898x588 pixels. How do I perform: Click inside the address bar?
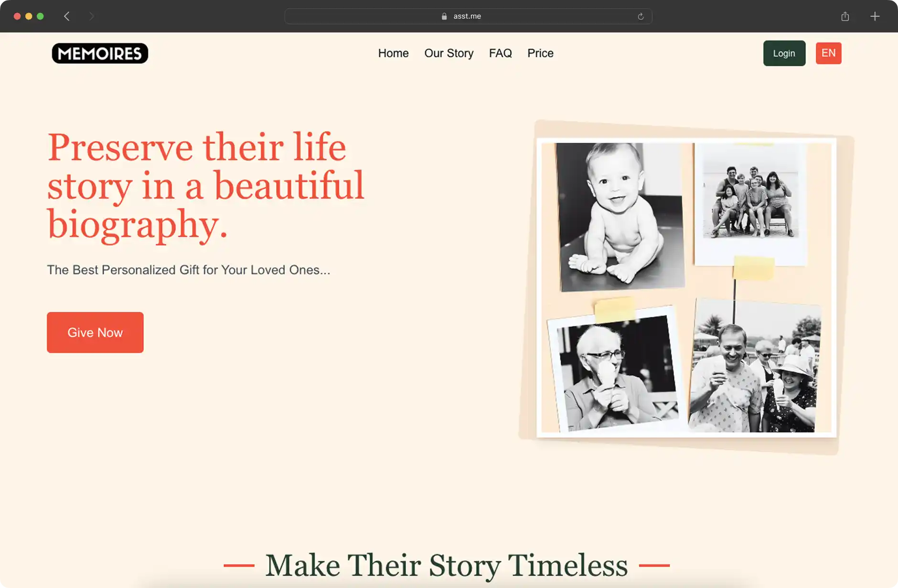pyautogui.click(x=525, y=16)
